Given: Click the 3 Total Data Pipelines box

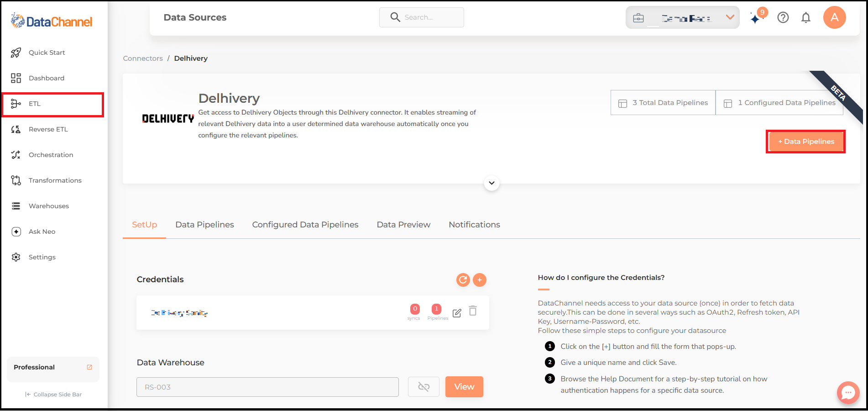Looking at the screenshot, I should coord(663,103).
